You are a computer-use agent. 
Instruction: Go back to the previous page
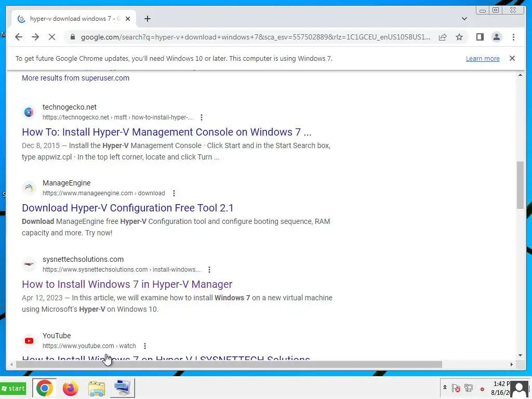click(x=19, y=37)
